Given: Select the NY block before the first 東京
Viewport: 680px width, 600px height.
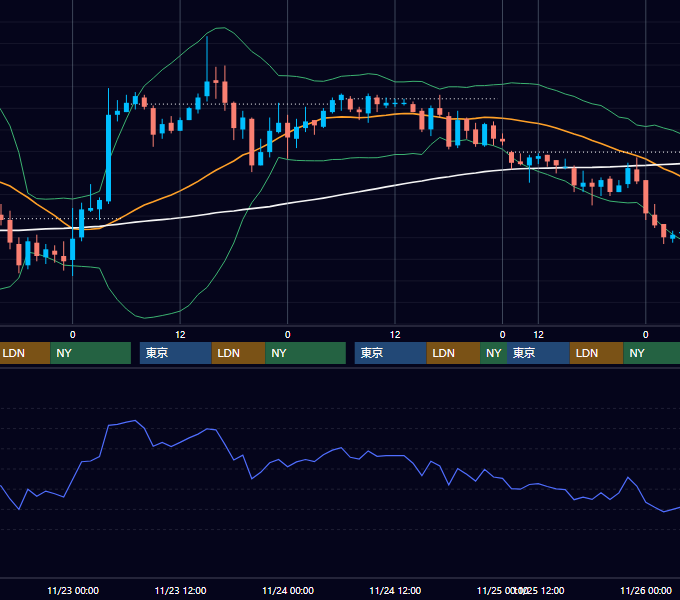Looking at the screenshot, I should click(x=91, y=353).
